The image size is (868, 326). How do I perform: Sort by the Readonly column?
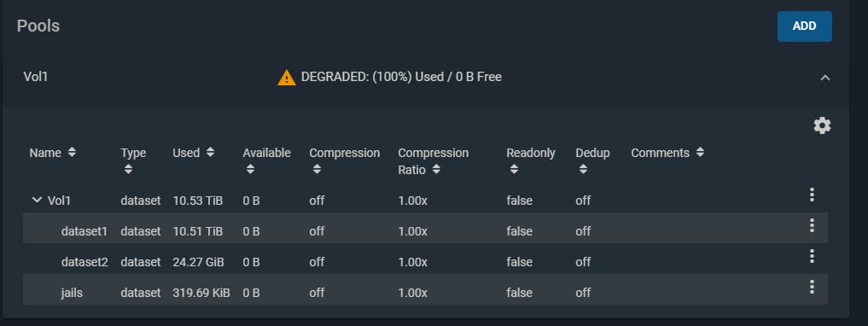click(x=515, y=169)
